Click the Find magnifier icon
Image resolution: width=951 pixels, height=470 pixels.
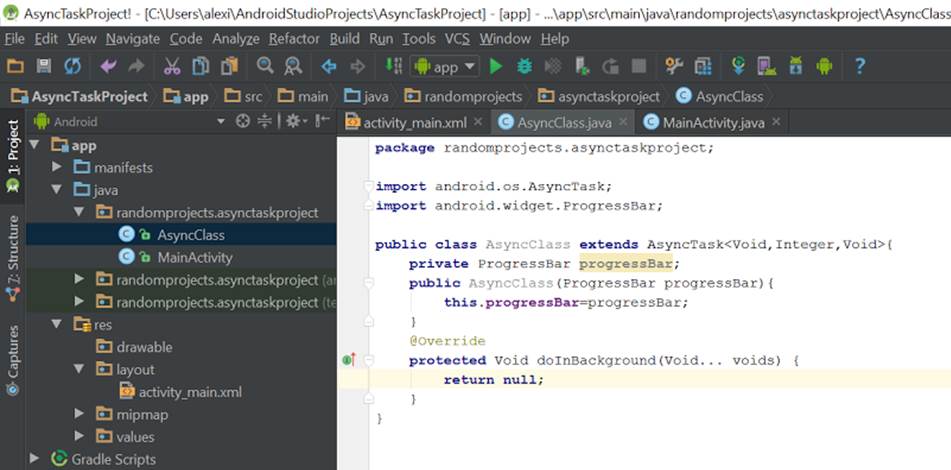pos(264,65)
